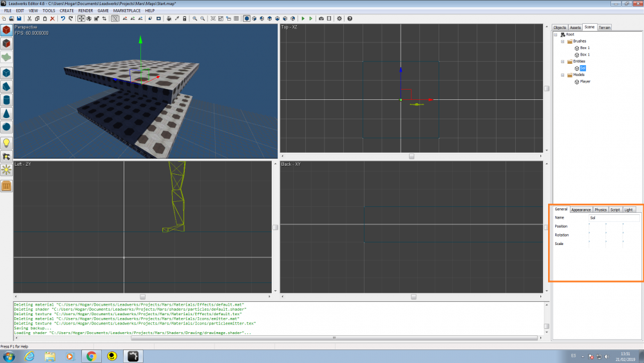Click the Paste clipboard icon
The height and width of the screenshot is (363, 644).
point(45,19)
